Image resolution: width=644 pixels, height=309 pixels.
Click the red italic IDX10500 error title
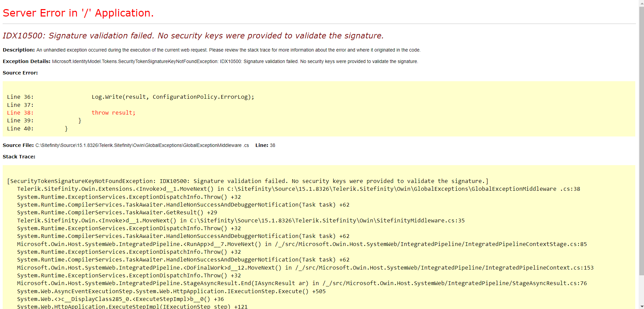(193, 36)
